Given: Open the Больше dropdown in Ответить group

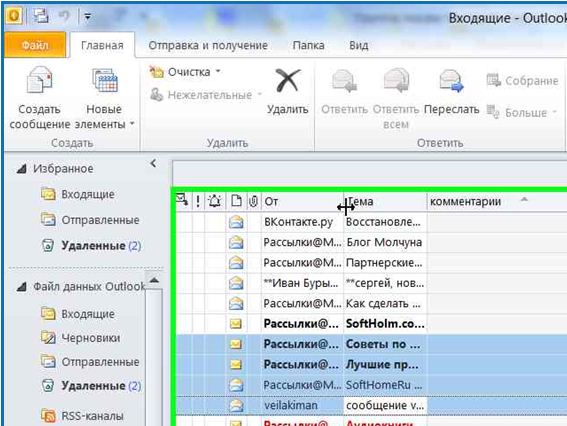Looking at the screenshot, I should click(x=521, y=112).
